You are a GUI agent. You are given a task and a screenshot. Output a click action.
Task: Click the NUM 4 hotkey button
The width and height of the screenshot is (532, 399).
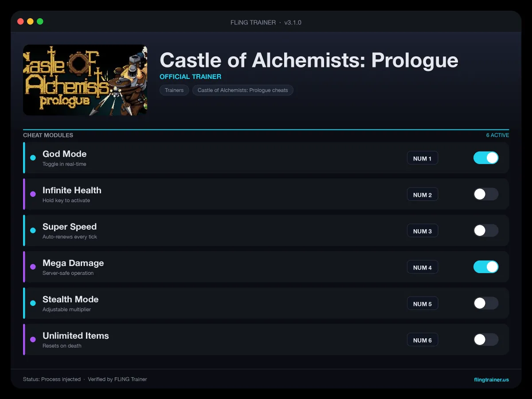point(422,267)
